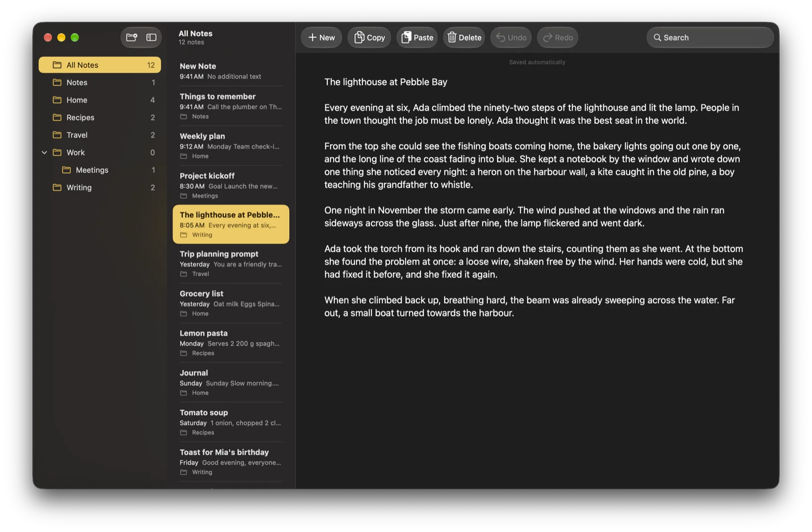Click the paragraph starting 'One night in November'
The width and height of the screenshot is (812, 532).
[524, 216]
